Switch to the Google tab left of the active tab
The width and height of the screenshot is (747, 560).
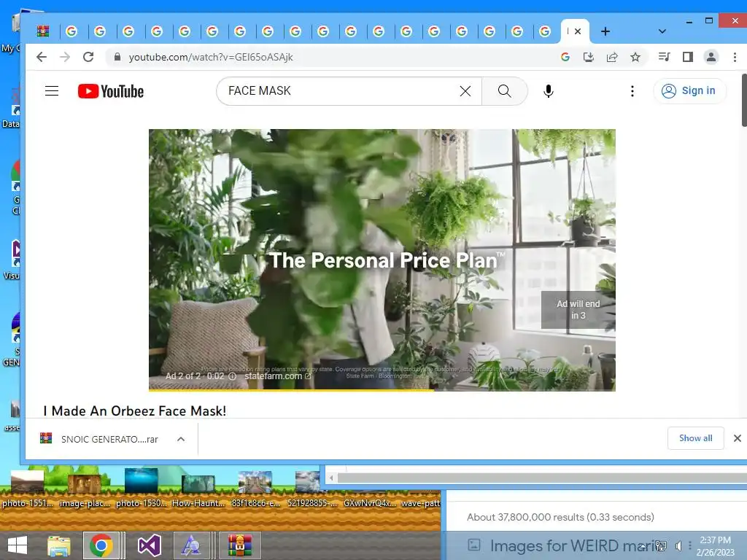click(545, 31)
